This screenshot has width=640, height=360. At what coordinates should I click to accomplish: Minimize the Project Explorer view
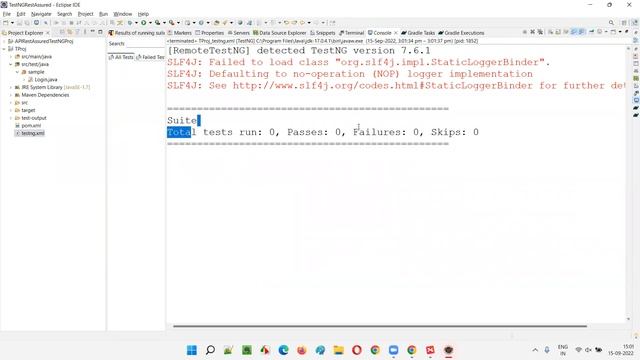coord(93,32)
